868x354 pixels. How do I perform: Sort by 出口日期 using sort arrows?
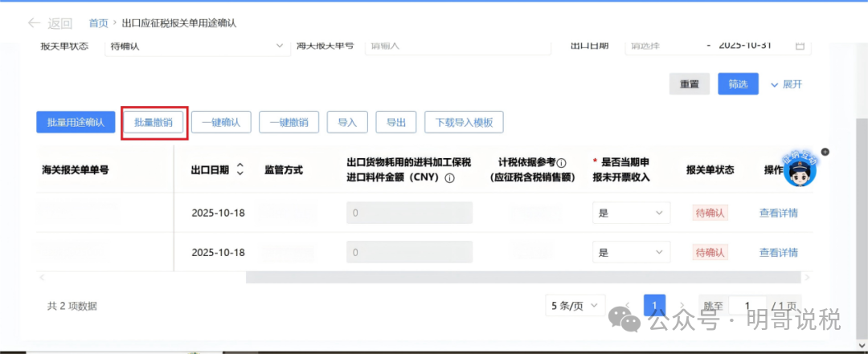(240, 169)
